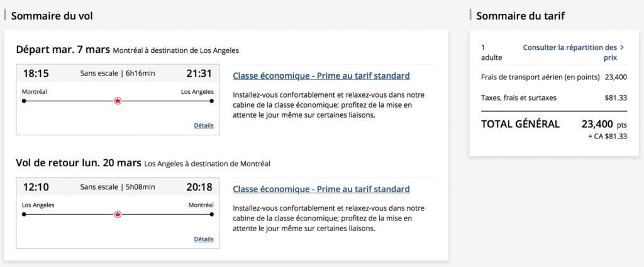The height and width of the screenshot is (267, 644).
Task: Select the Sans escale 6h16min duration label
Action: click(x=118, y=74)
